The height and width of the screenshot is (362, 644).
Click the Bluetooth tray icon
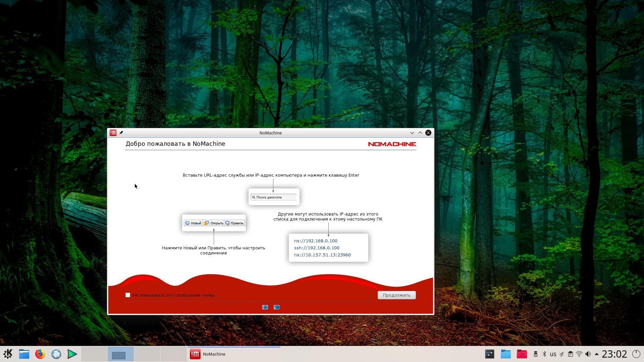tap(544, 354)
